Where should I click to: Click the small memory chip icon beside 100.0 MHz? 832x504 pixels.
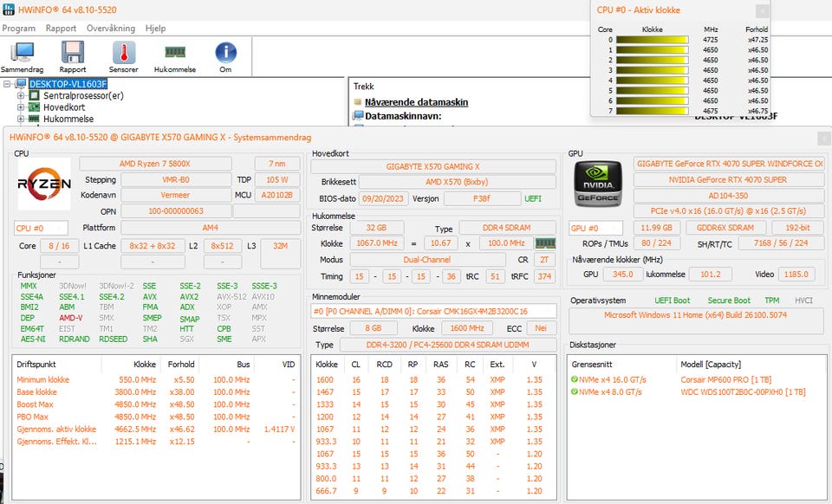pyautogui.click(x=545, y=244)
